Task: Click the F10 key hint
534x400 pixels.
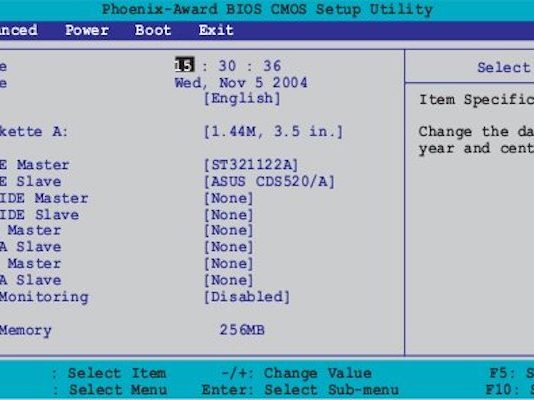Action: (509, 390)
